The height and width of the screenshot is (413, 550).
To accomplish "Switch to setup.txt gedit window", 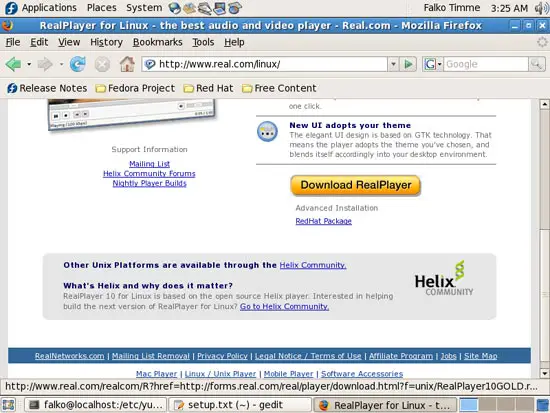I will [240, 405].
